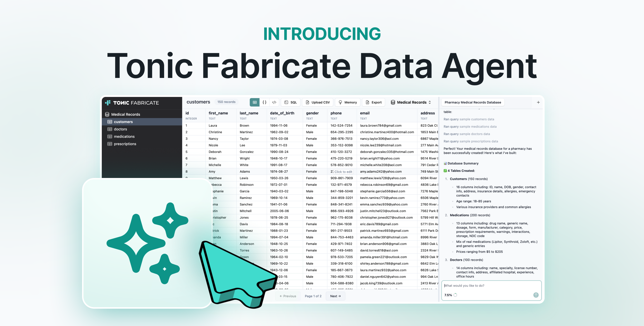Image resolution: width=644 pixels, height=326 pixels.
Task: Switch to table grid view
Action: [x=255, y=102]
